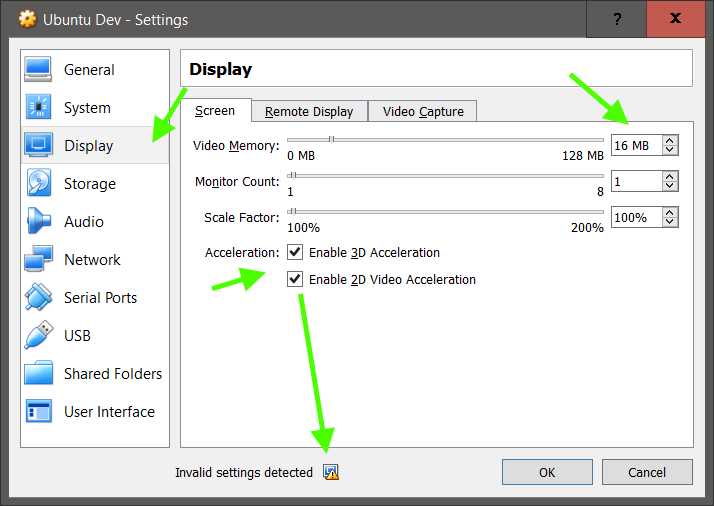Image resolution: width=714 pixels, height=506 pixels.
Task: Click the help question mark button
Action: coord(617,19)
